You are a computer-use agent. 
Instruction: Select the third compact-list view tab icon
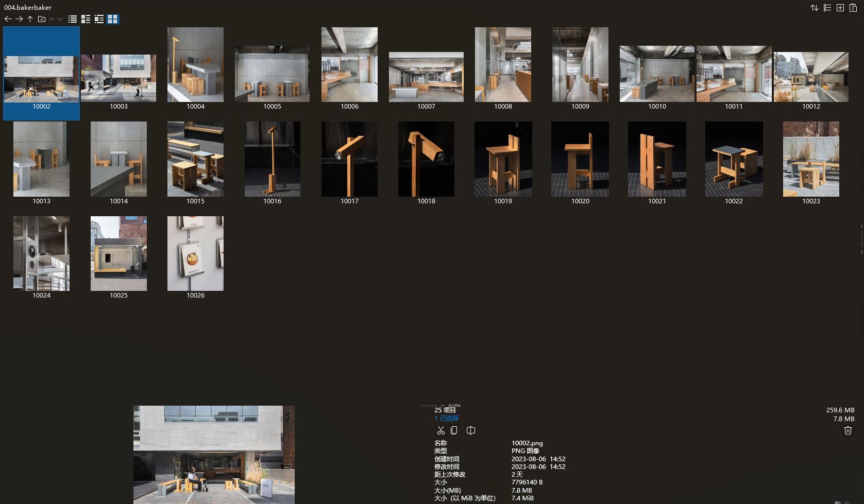pyautogui.click(x=99, y=19)
